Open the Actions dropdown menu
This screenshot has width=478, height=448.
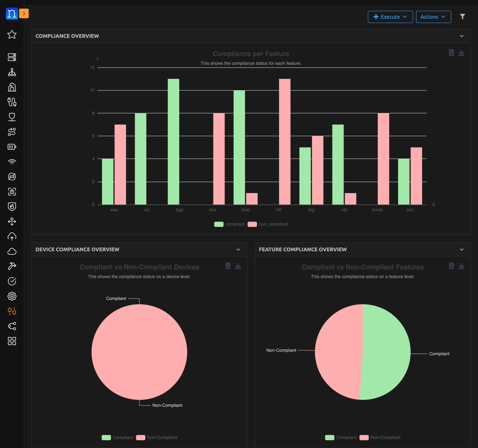click(433, 17)
